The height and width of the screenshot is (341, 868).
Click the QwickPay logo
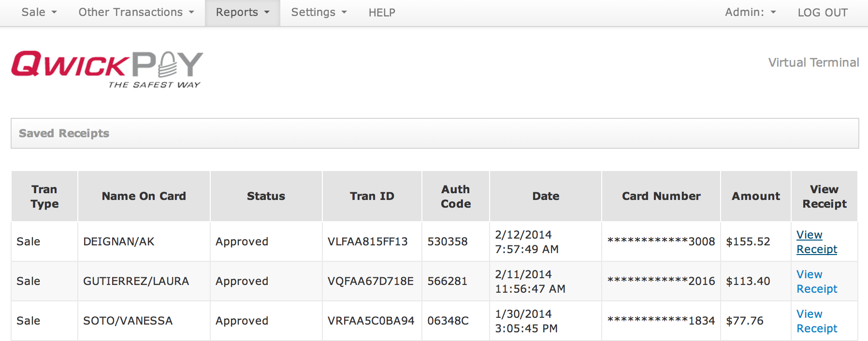point(107,69)
